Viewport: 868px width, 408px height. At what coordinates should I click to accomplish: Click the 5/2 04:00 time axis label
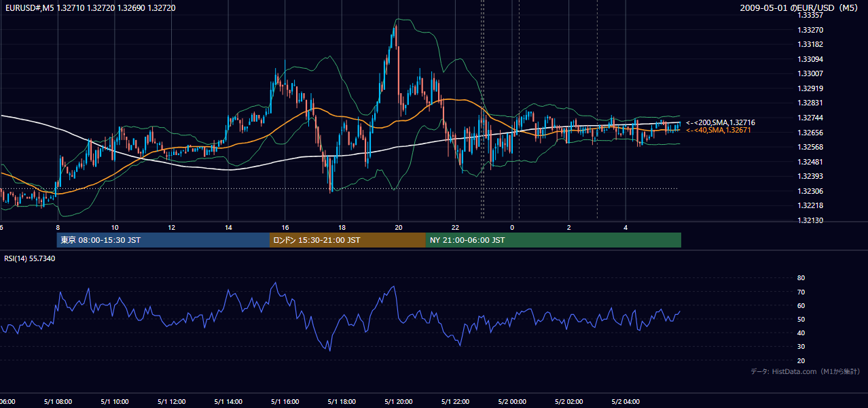(626, 402)
